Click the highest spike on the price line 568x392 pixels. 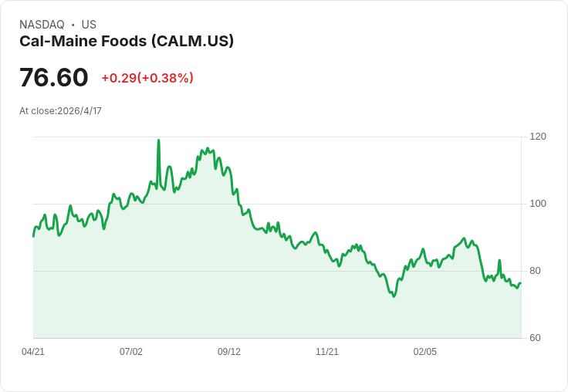[x=158, y=141]
